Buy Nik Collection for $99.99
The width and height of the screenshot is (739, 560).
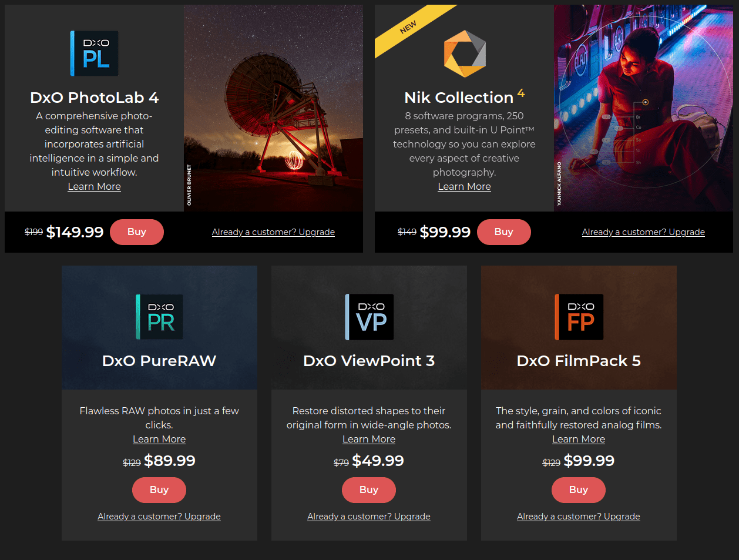[x=504, y=232]
